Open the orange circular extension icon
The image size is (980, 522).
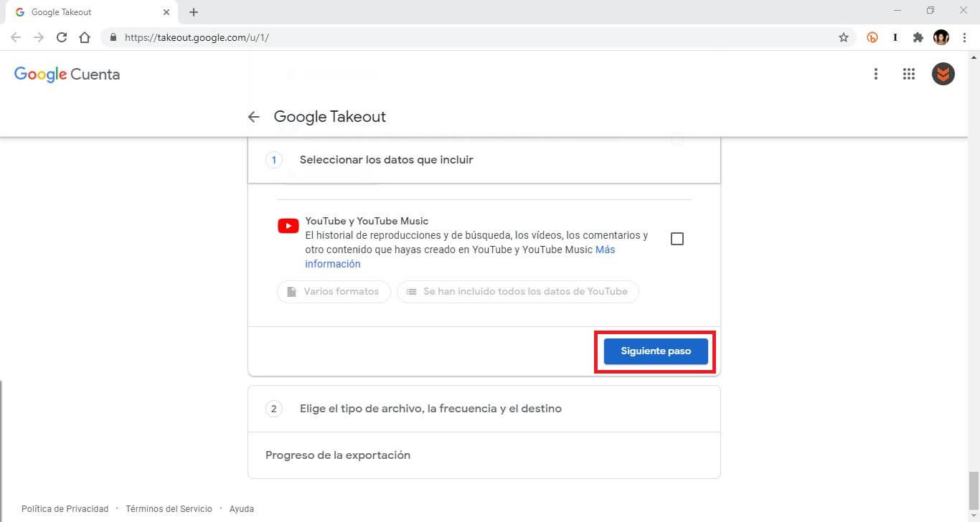(872, 37)
